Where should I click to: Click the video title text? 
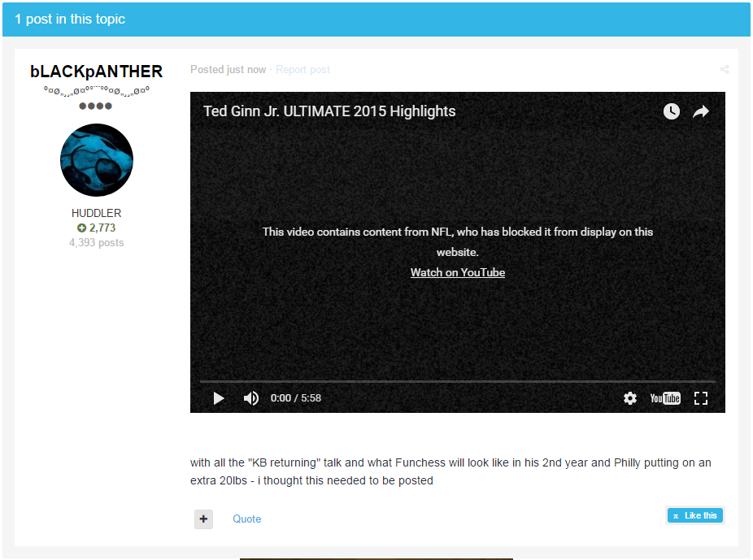click(329, 111)
